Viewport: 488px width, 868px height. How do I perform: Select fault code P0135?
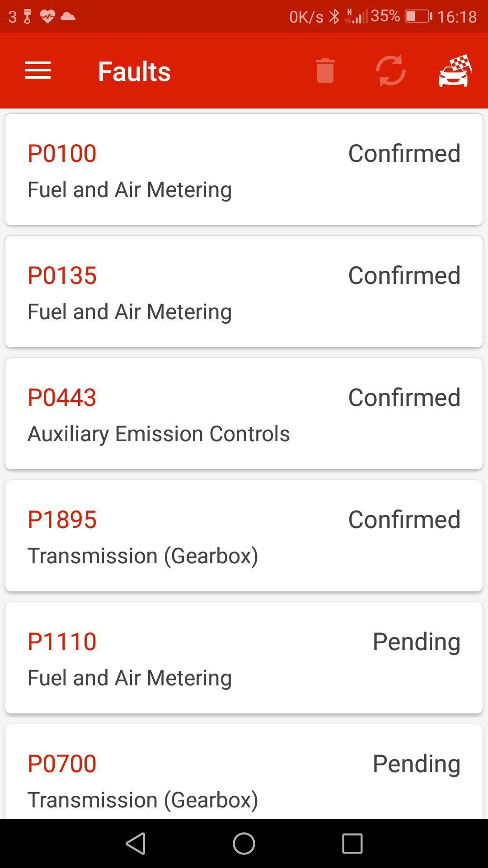pyautogui.click(x=244, y=292)
